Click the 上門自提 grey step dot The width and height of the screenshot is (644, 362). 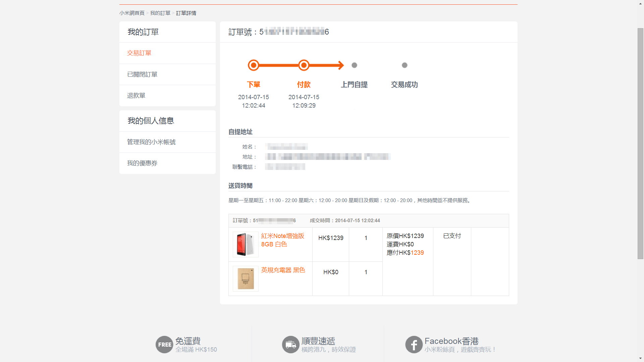354,65
